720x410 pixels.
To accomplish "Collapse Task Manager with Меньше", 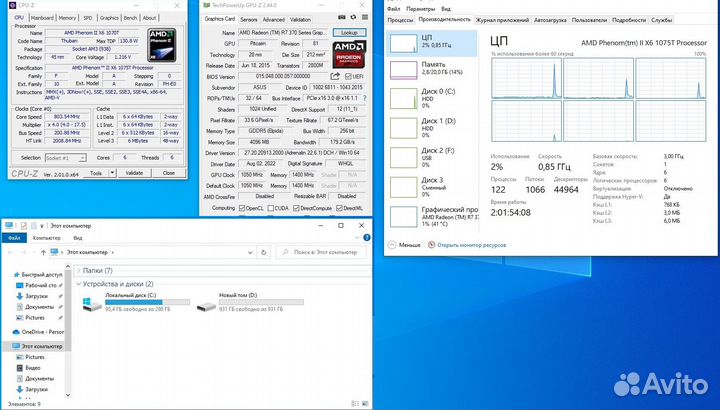I will [404, 245].
